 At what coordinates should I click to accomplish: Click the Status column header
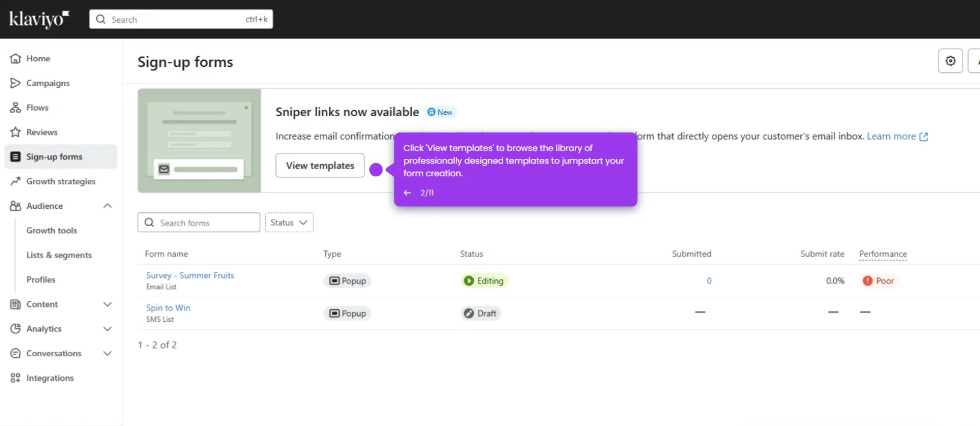[471, 254]
